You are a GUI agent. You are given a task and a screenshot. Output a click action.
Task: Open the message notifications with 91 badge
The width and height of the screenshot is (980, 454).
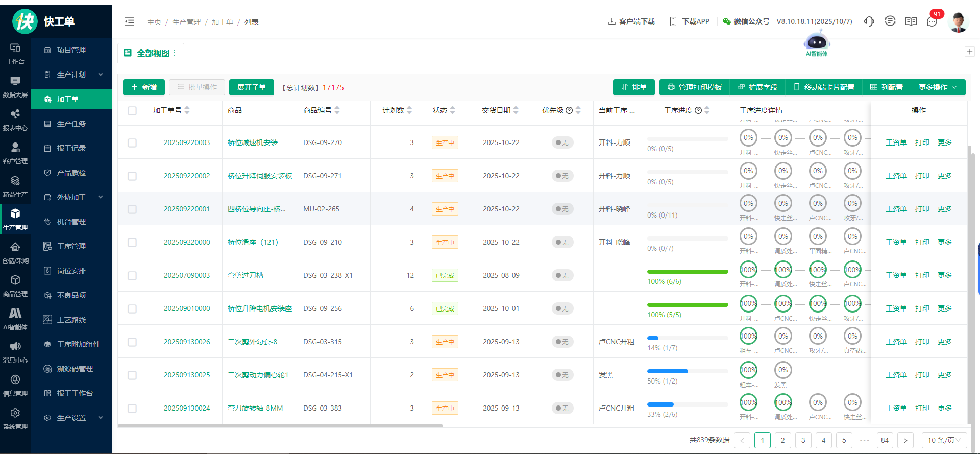tap(932, 21)
